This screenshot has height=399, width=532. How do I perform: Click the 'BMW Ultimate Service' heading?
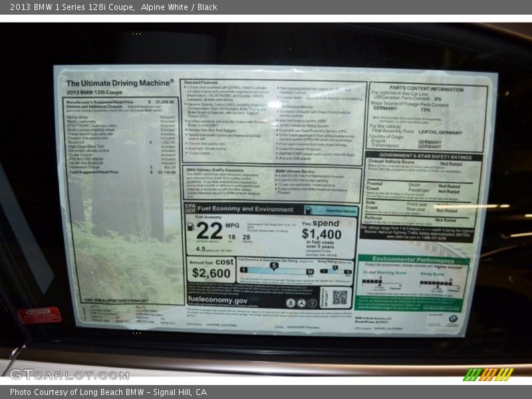pyautogui.click(x=295, y=172)
